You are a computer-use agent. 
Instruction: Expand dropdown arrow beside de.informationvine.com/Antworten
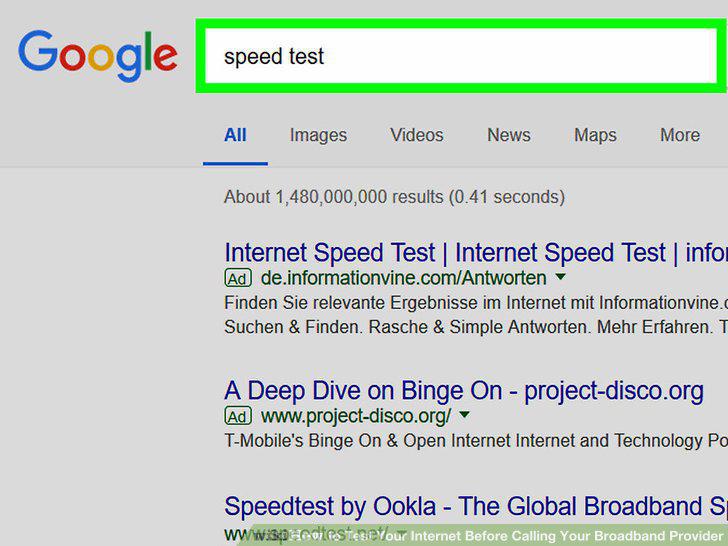[560, 277]
